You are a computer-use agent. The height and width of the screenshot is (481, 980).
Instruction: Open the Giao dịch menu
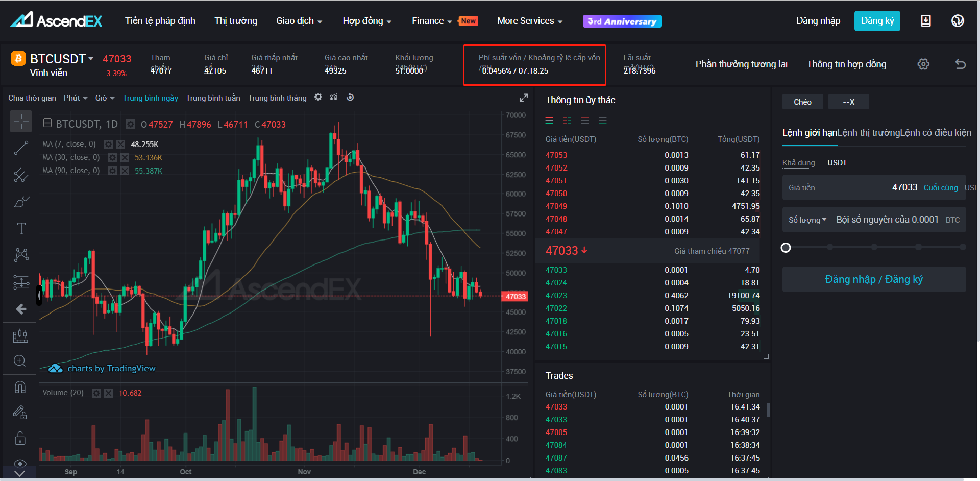pyautogui.click(x=299, y=21)
